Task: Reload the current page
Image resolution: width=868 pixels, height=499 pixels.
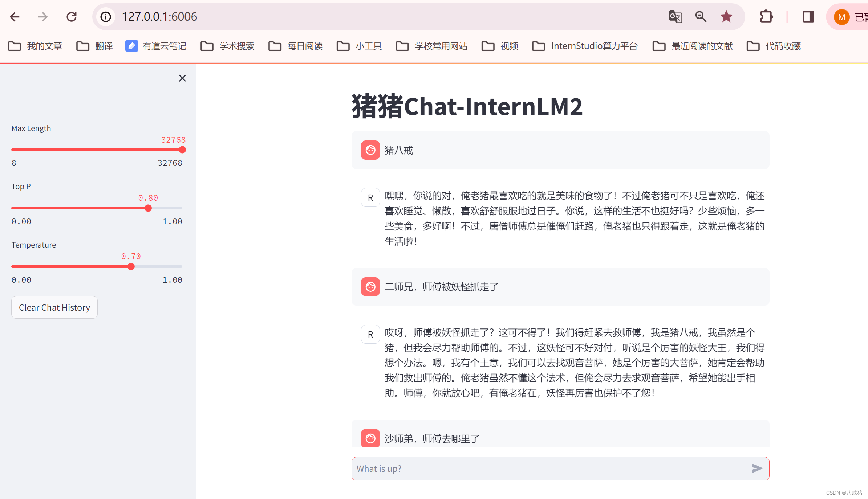Action: coord(72,17)
